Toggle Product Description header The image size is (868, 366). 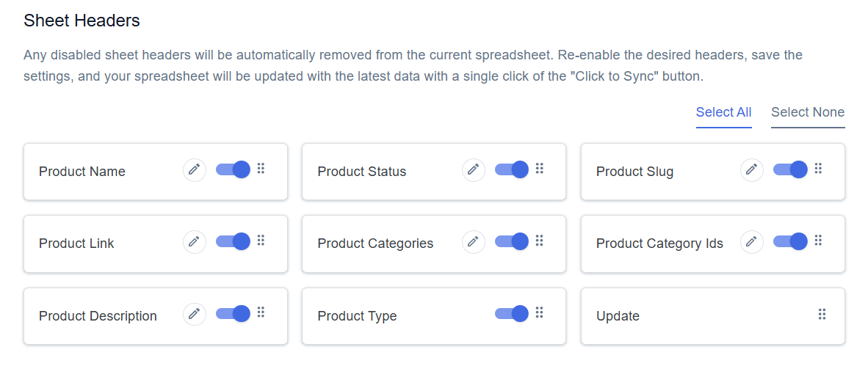(x=233, y=314)
